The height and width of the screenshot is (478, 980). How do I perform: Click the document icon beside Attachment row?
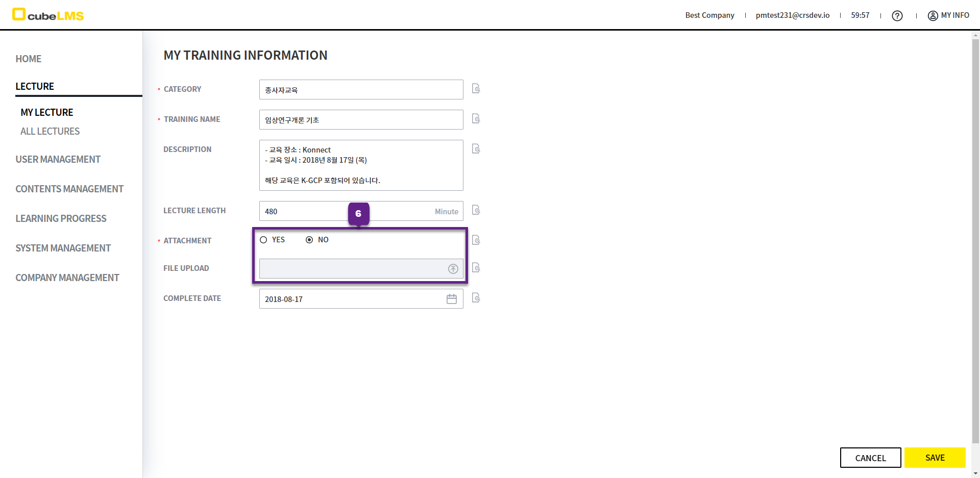476,240
